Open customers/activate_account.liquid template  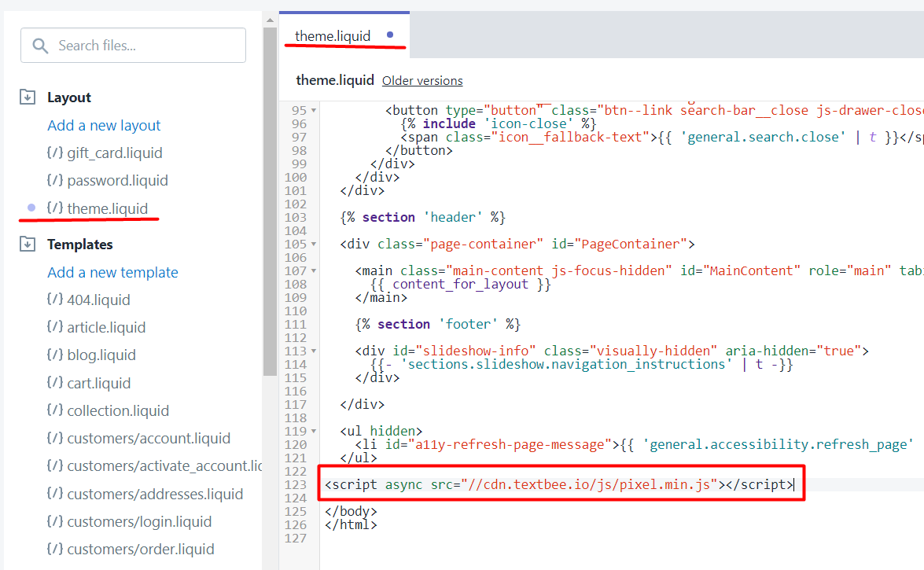tap(164, 466)
